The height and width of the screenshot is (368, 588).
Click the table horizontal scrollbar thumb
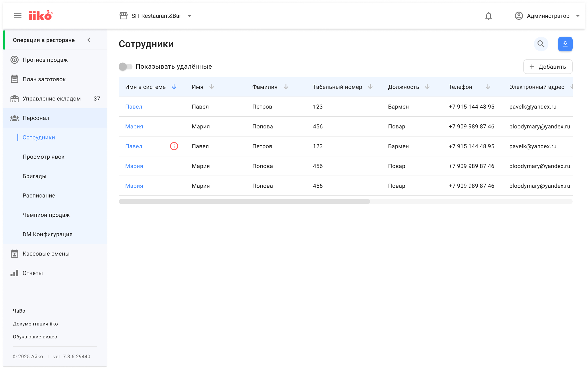[244, 201]
